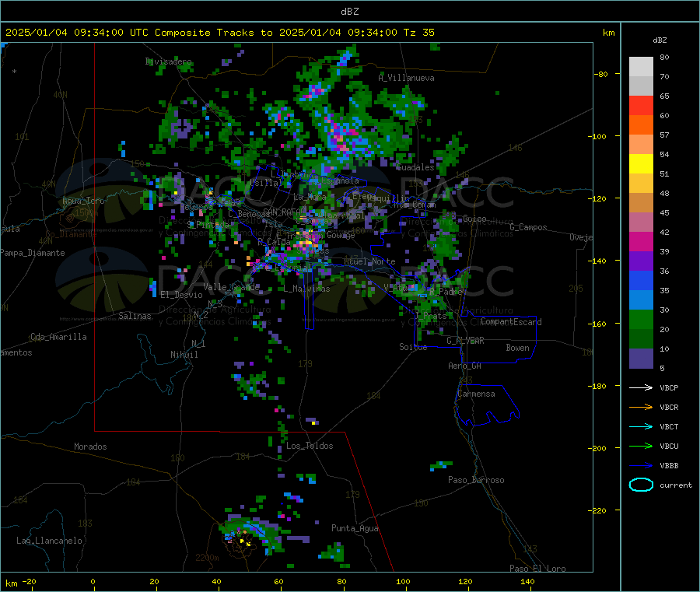This screenshot has width=700, height=592.
Task: Click the 'Salinas' map label
Action: [x=135, y=316]
